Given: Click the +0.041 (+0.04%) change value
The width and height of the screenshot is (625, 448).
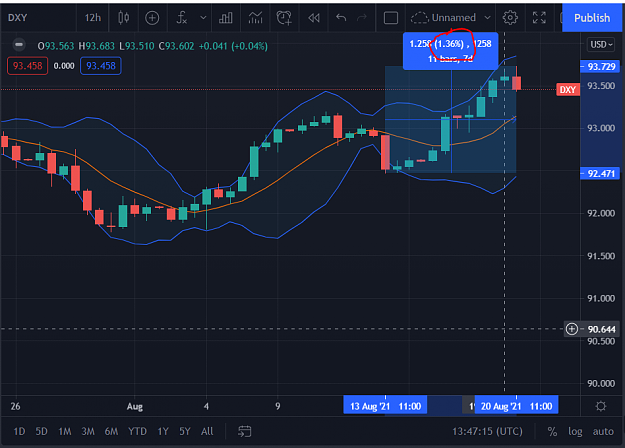Looking at the screenshot, I should tap(233, 46).
